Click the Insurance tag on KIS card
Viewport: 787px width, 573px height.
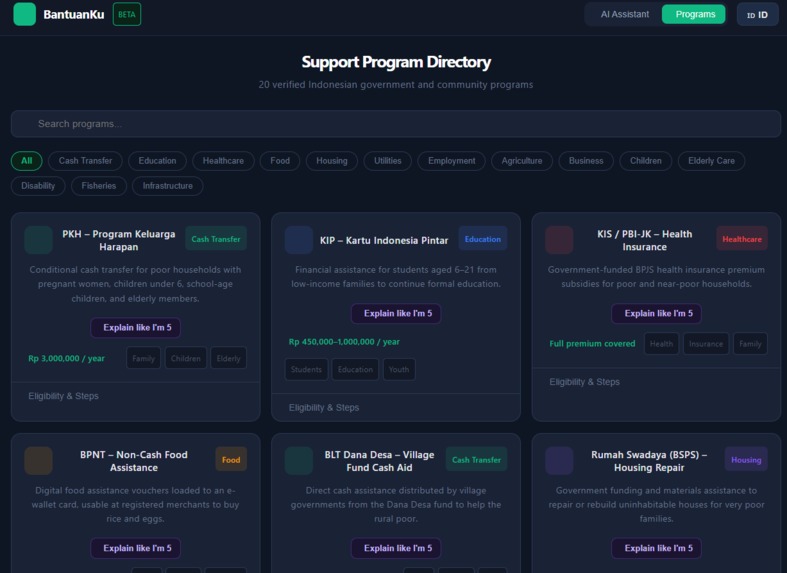(706, 344)
